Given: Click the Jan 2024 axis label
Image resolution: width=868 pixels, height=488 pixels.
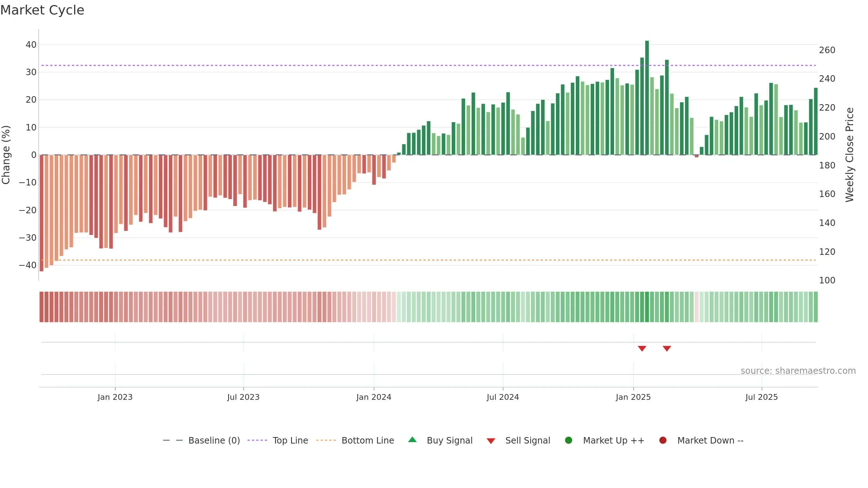Looking at the screenshot, I should click(x=374, y=397).
